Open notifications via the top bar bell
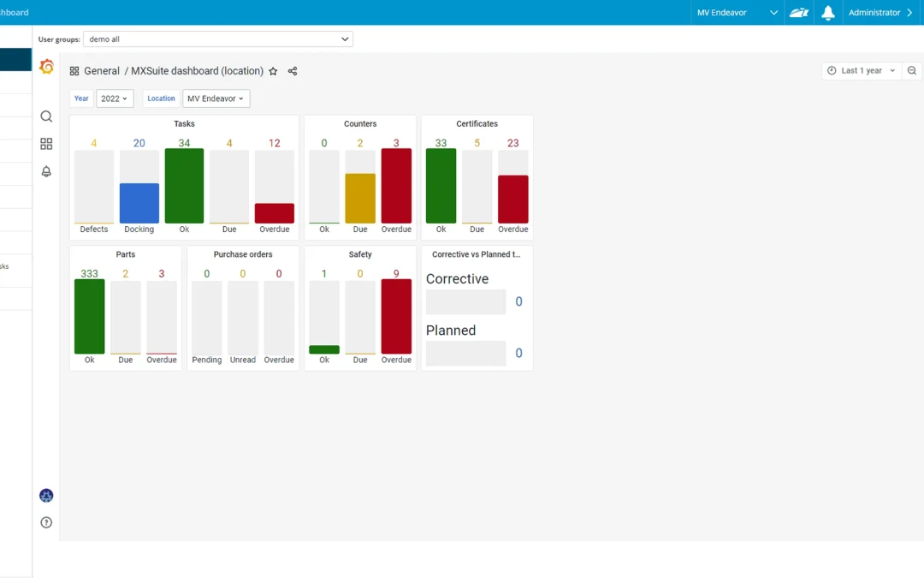 point(827,12)
